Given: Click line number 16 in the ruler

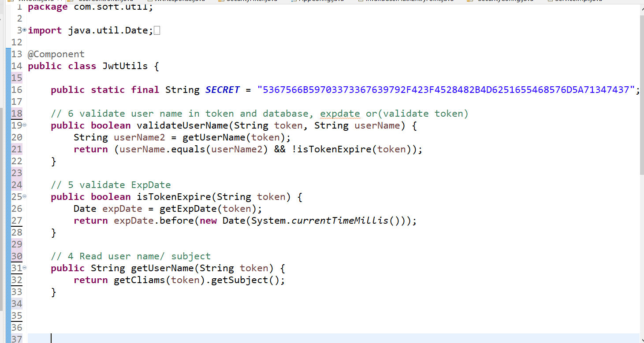Looking at the screenshot, I should click(17, 90).
